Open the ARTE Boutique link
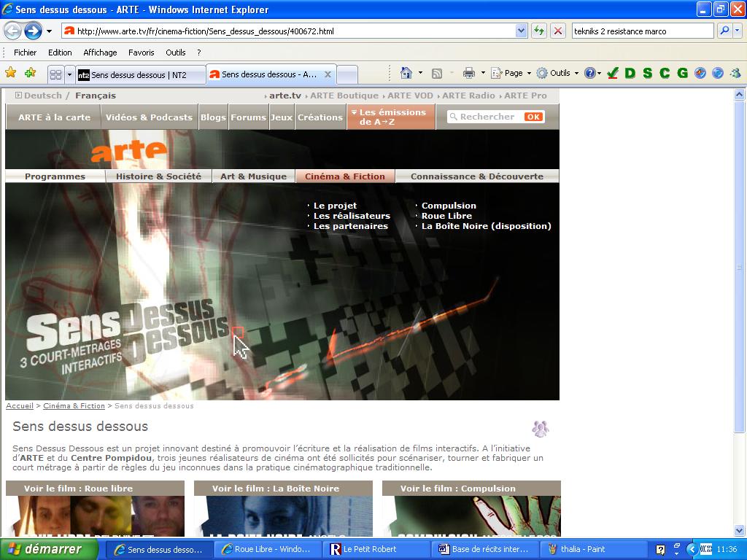The height and width of the screenshot is (560, 747). coord(344,96)
